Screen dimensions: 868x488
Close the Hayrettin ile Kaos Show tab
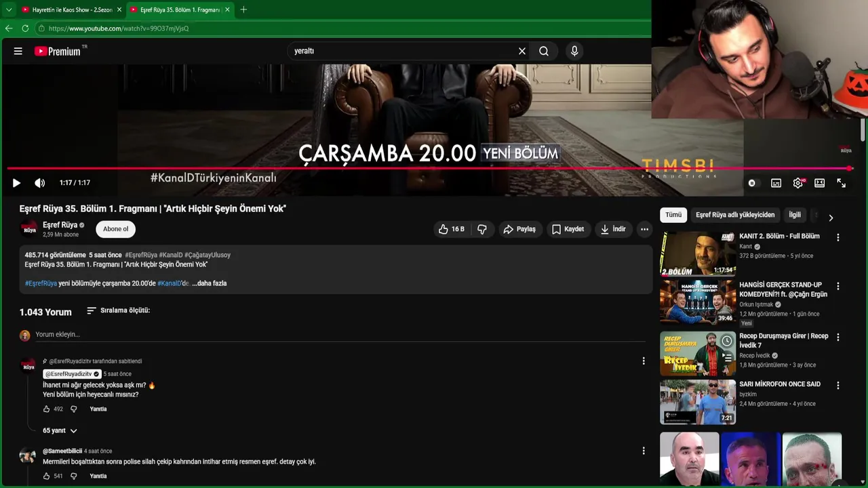(119, 10)
